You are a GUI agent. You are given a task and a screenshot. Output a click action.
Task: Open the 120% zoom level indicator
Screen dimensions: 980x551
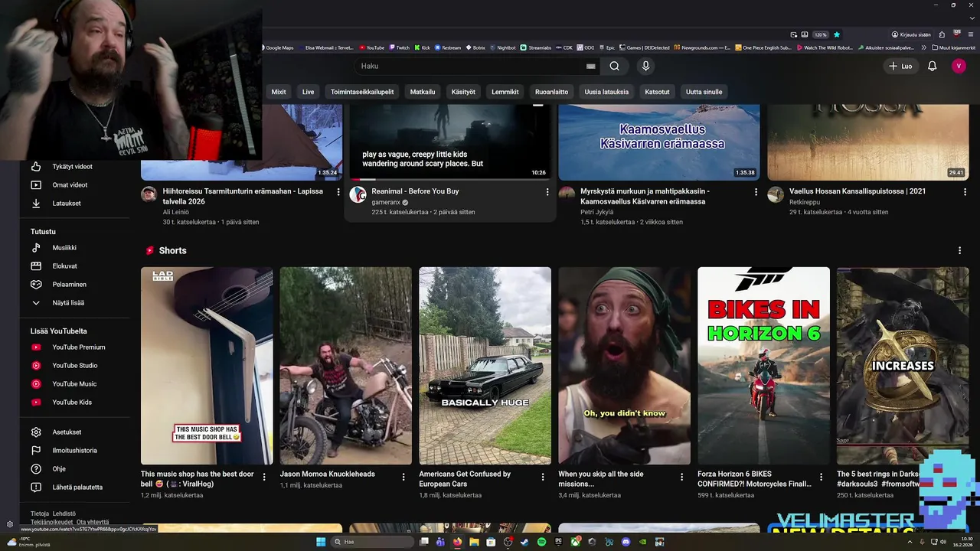coord(820,34)
